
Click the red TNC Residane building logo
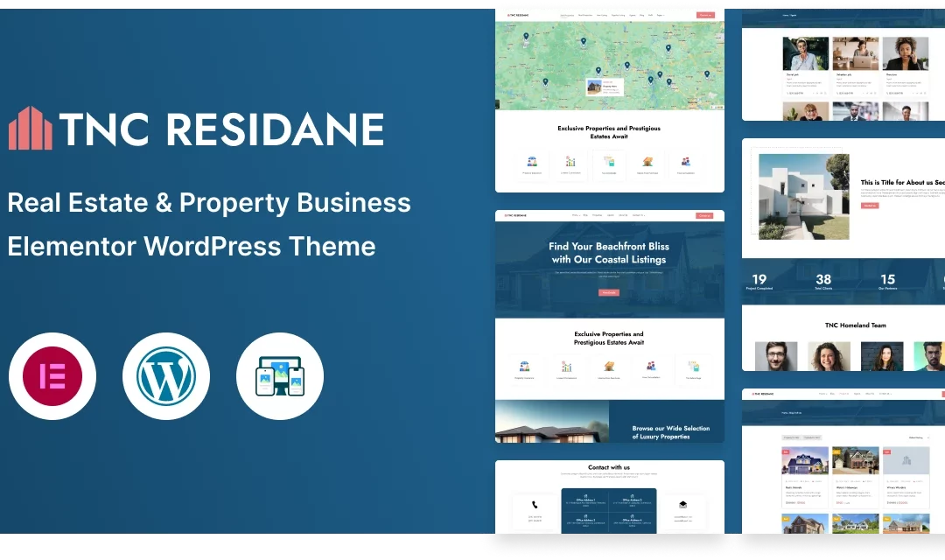click(30, 129)
